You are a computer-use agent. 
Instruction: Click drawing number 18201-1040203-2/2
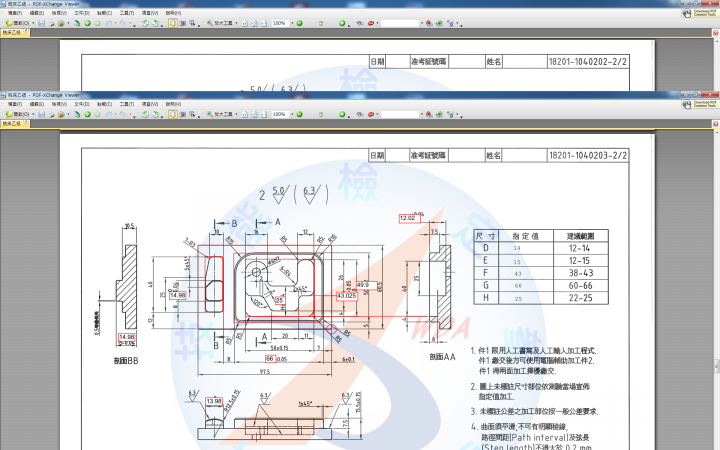[588, 155]
